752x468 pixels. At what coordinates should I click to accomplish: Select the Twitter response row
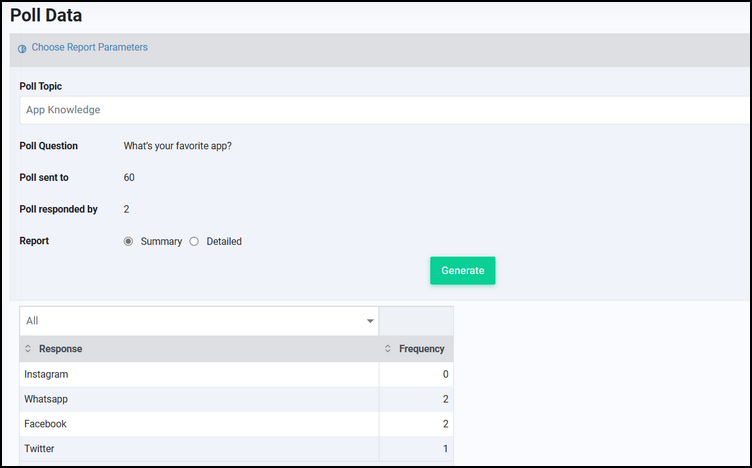pos(236,449)
